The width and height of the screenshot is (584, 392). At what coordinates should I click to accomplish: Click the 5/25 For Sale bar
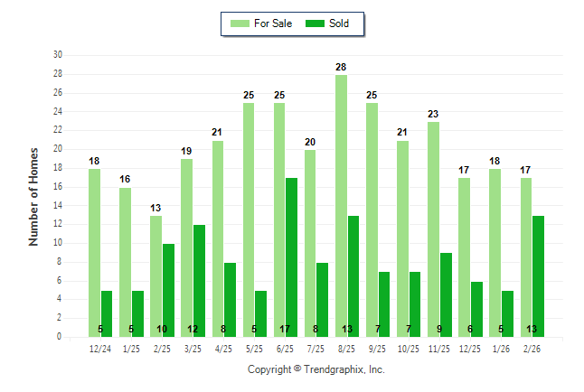tap(249, 219)
